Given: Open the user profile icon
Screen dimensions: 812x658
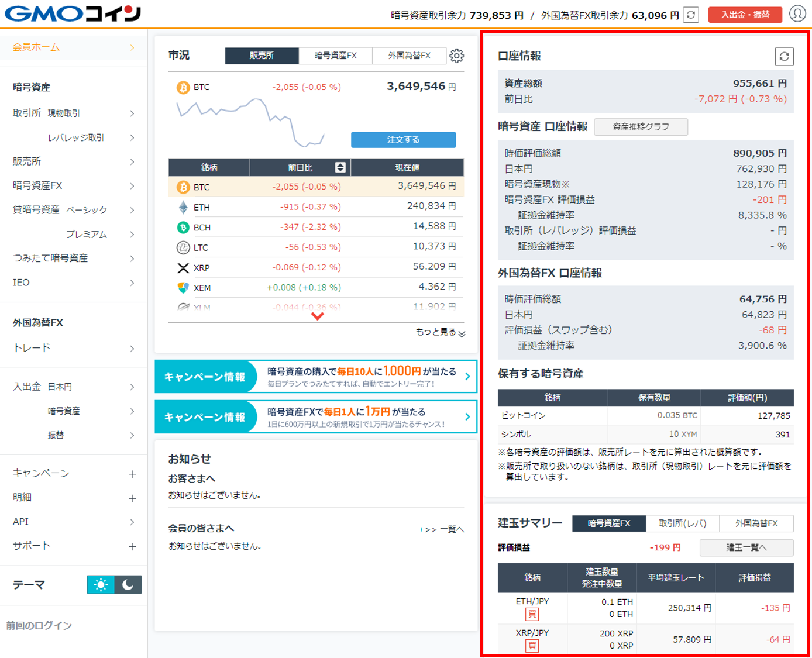Looking at the screenshot, I should 797,13.
